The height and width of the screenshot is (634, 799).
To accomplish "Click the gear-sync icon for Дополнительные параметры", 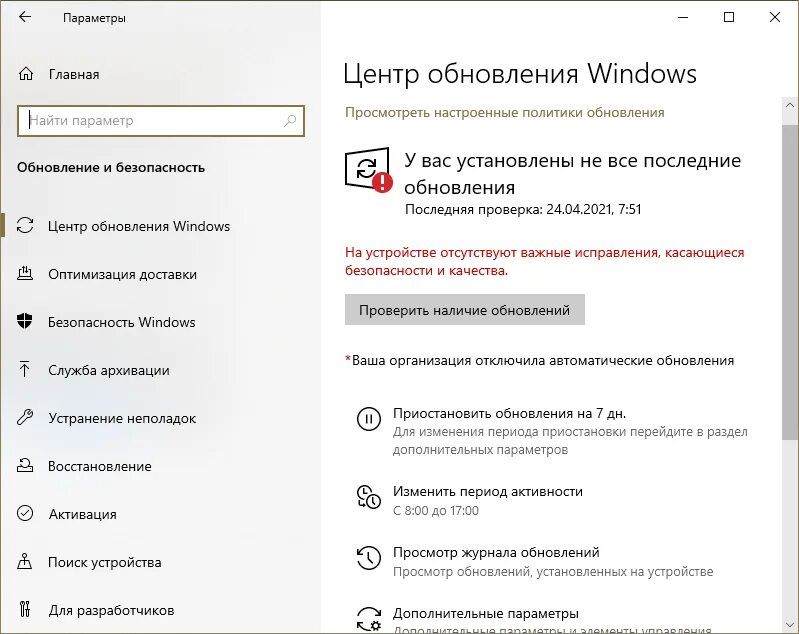I will coord(368,619).
